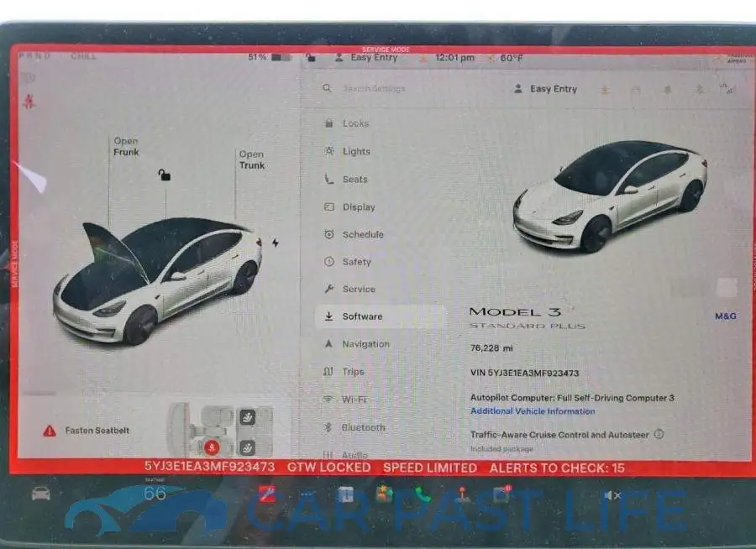Open the red pencil app in bottom bar
This screenshot has height=549, width=756.
click(267, 494)
